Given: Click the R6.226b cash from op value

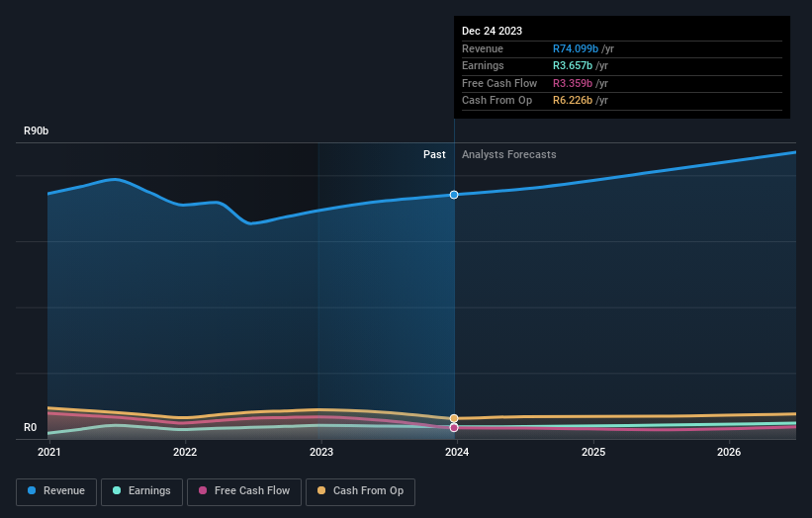Looking at the screenshot, I should [573, 101].
